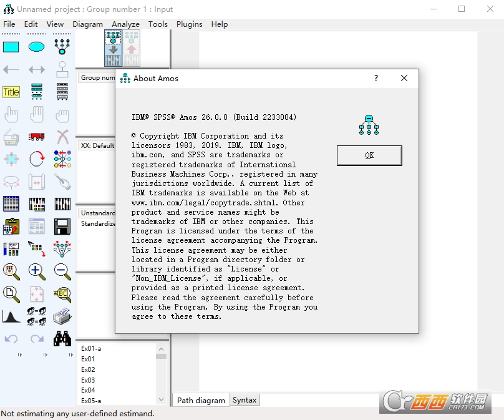Viewport: 504px width, 420px height.
Task: Select the loupe magnifier BC tool
Action: pyautogui.click(x=62, y=295)
